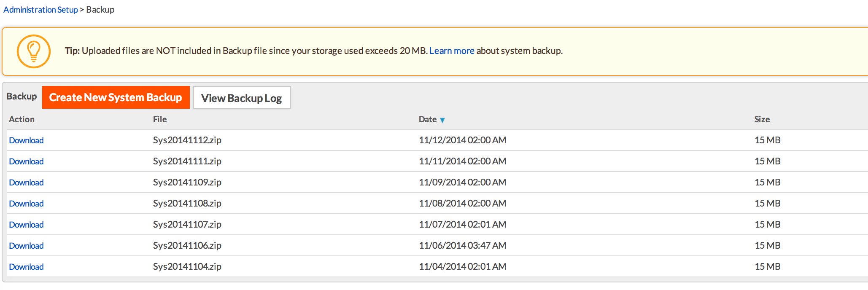The height and width of the screenshot is (290, 868).
Task: Click the lightbulb tip icon
Action: [x=33, y=51]
